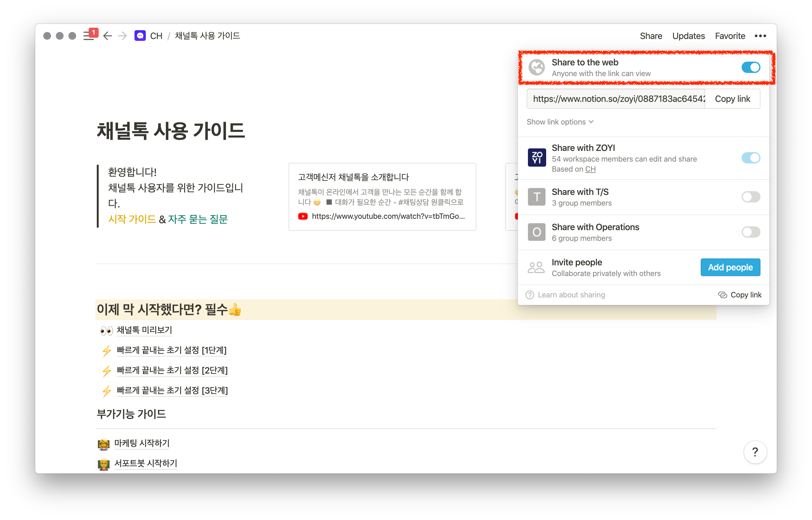The width and height of the screenshot is (812, 520).
Task: Disable the Share to the web toggle
Action: pyautogui.click(x=750, y=68)
